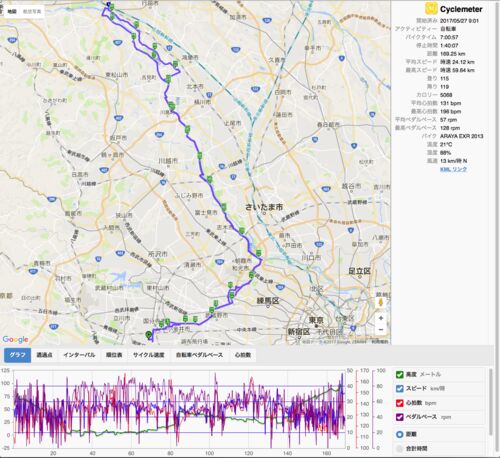This screenshot has height=458, width=500.
Task: Select the 合計時間 radio button
Action: [399, 449]
